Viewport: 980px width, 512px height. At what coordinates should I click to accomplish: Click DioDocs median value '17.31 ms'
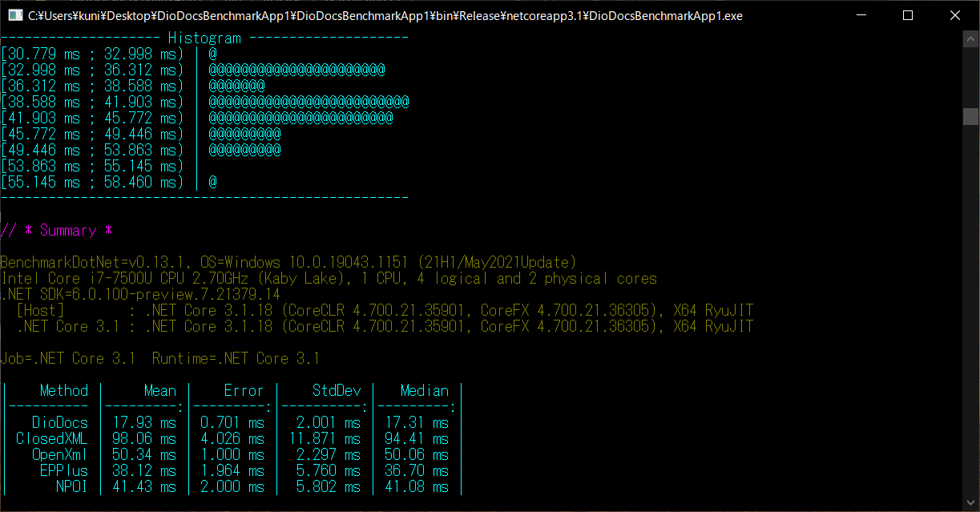pyautogui.click(x=417, y=422)
